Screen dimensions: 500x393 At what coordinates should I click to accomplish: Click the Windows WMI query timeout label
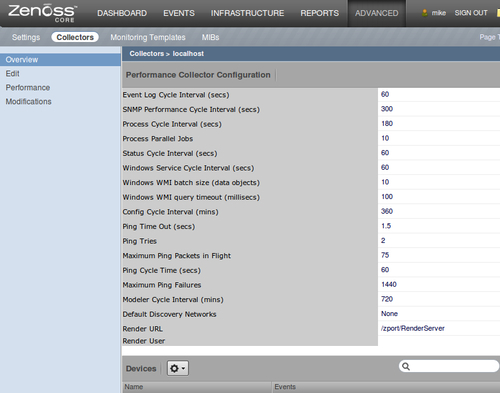click(191, 198)
